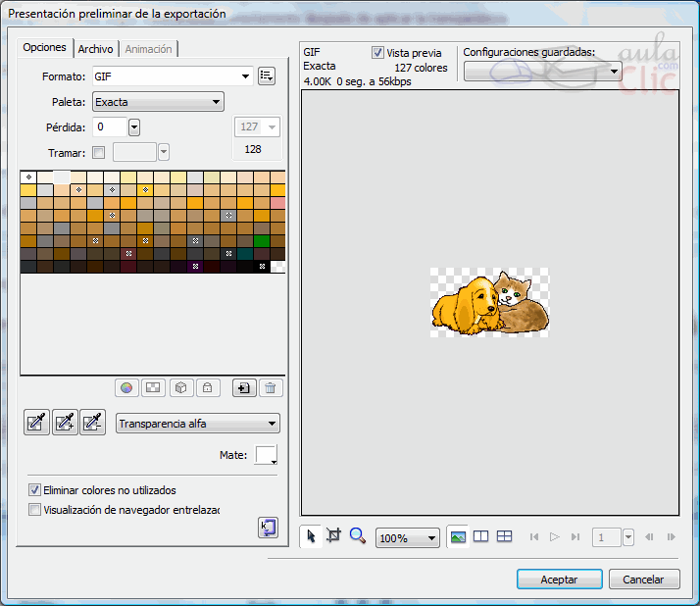Viewport: 700px width, 606px height.
Task: Select the Zoom magnifier tool
Action: (357, 536)
